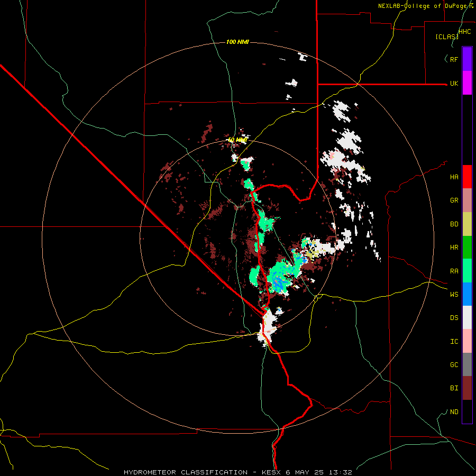The width and height of the screenshot is (476, 476).
Task: Click the HHC product code text
Action: [x=465, y=32]
